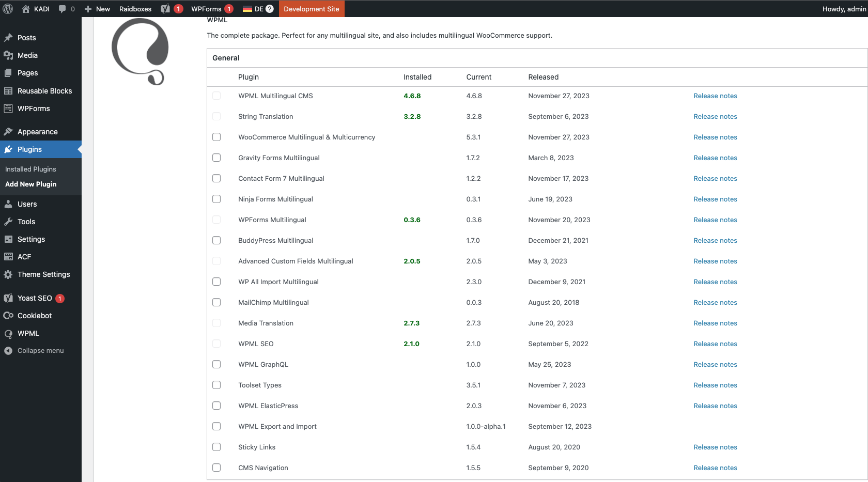Check Toolset Types checkbox
The image size is (868, 482).
(x=216, y=385)
